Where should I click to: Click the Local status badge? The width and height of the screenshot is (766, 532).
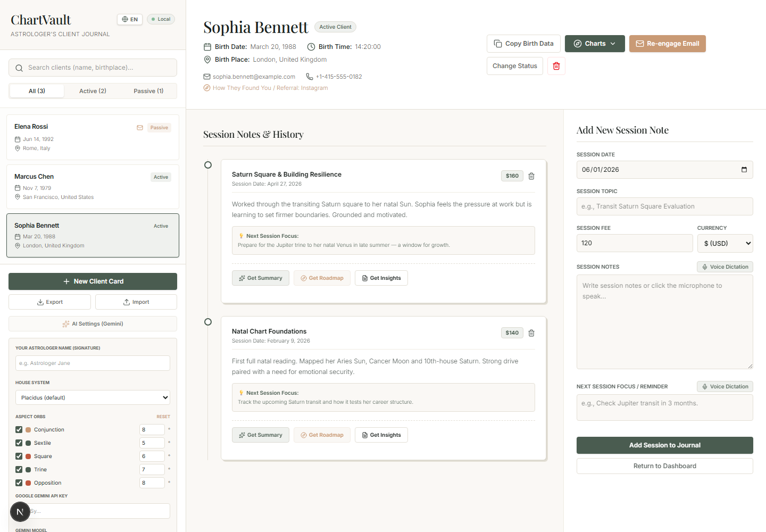click(161, 19)
